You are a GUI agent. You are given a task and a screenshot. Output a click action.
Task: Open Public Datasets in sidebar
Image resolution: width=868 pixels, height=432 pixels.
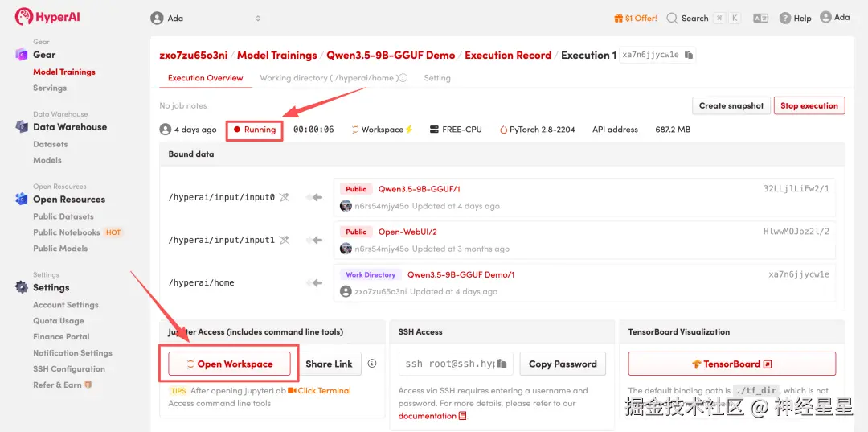point(63,216)
